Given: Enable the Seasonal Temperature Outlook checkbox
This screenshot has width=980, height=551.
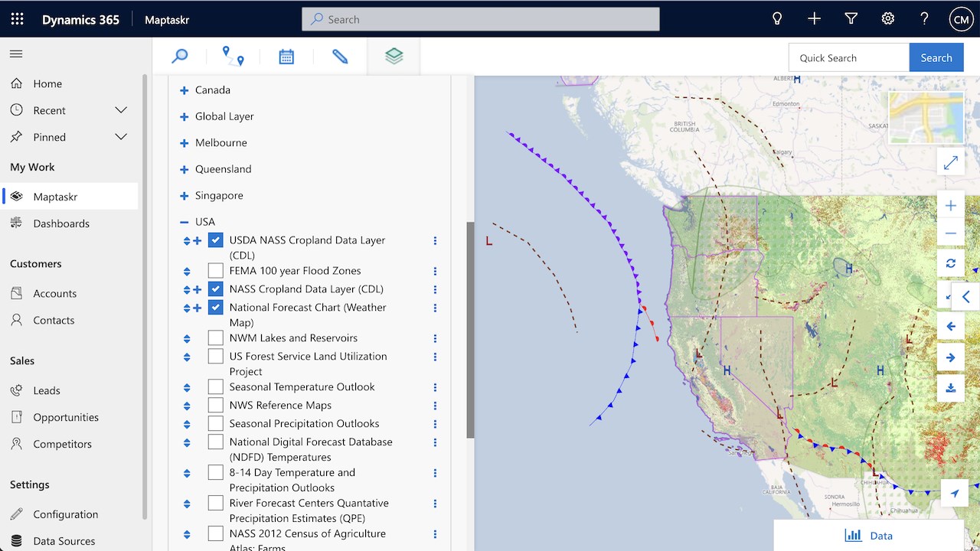Looking at the screenshot, I should (x=215, y=387).
